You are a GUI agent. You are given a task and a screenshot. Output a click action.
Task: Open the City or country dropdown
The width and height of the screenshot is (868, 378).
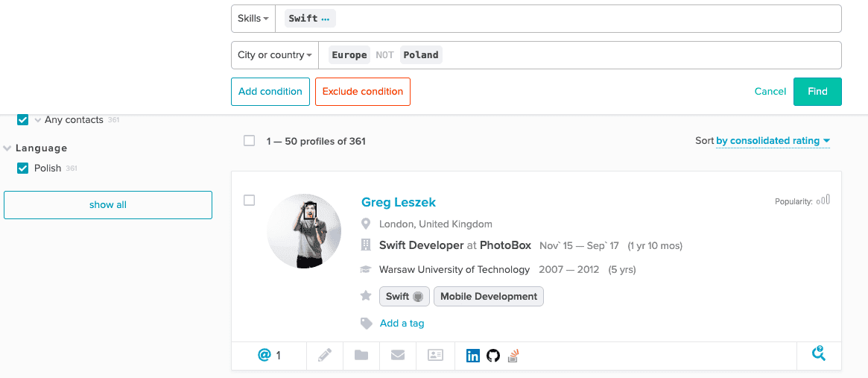274,55
